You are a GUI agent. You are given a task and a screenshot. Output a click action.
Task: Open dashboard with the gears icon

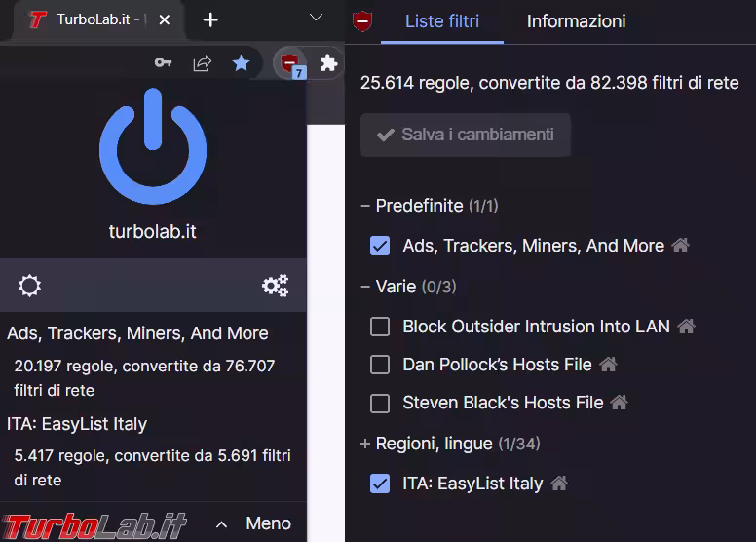(x=276, y=286)
